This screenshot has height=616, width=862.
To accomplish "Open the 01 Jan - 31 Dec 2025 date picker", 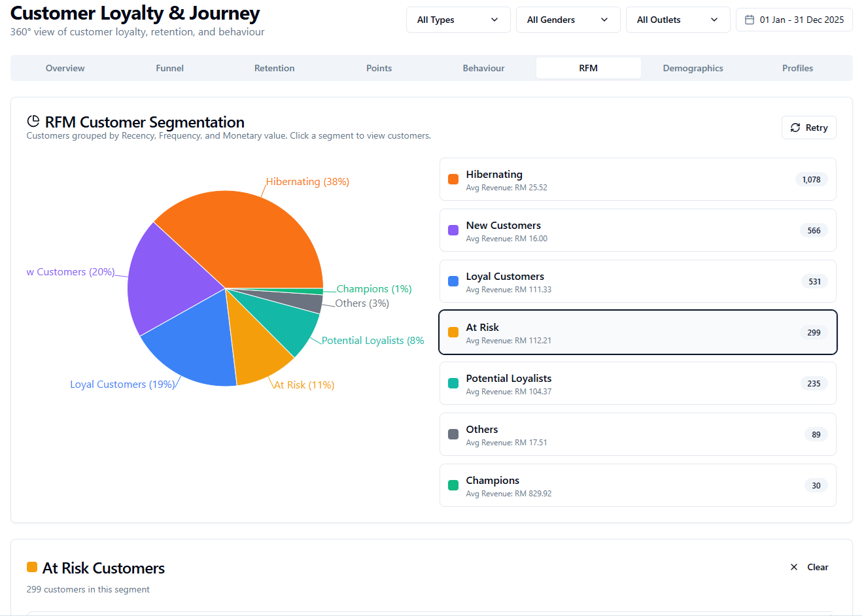I will [794, 20].
